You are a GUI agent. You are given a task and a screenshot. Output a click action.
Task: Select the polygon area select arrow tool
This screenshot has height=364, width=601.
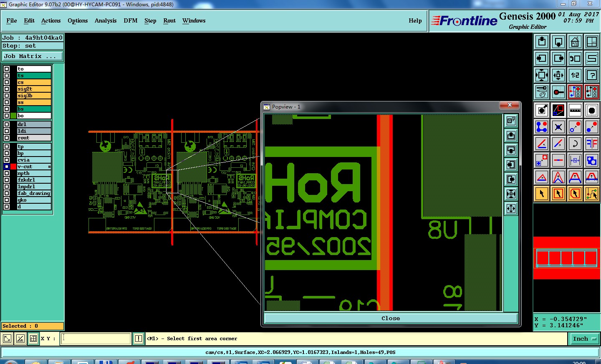(575, 194)
